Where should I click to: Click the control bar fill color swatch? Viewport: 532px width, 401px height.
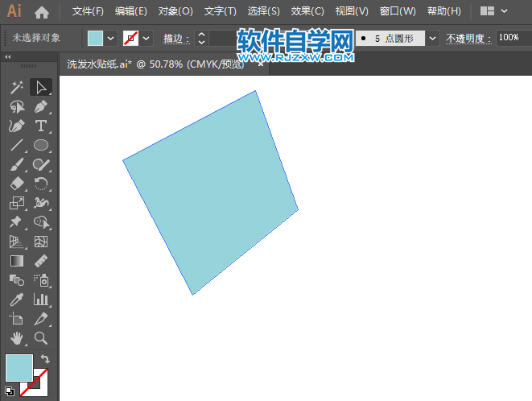pos(95,39)
